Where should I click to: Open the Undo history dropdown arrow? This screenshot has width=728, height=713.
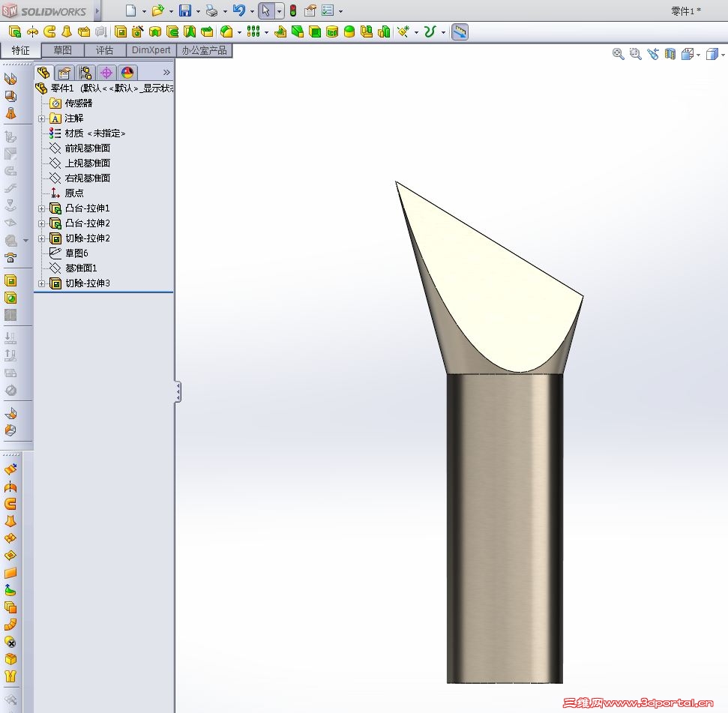pos(252,11)
